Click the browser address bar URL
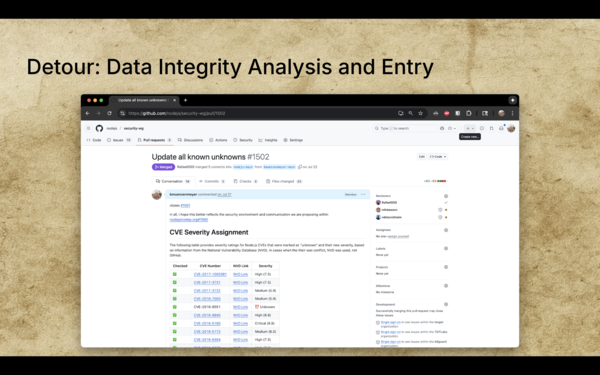 [x=177, y=113]
